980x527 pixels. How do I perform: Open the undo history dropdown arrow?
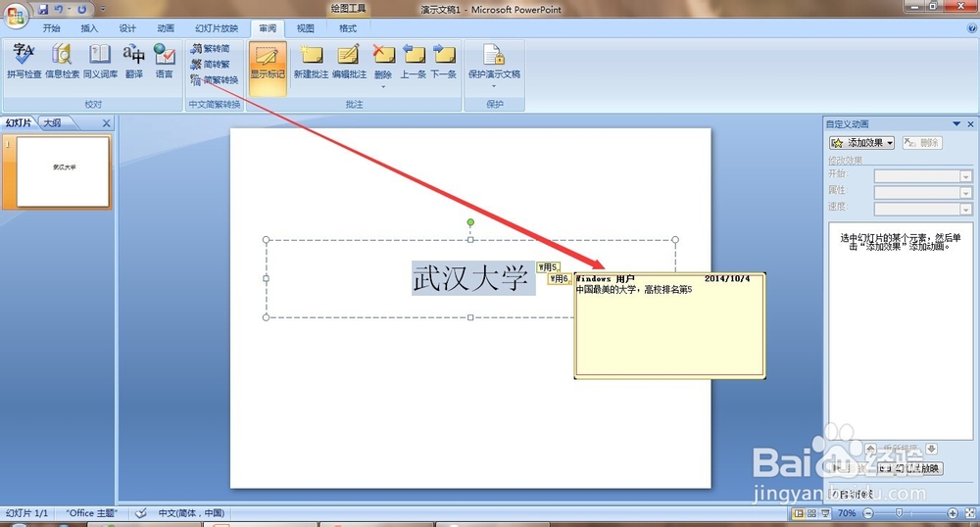(x=69, y=10)
